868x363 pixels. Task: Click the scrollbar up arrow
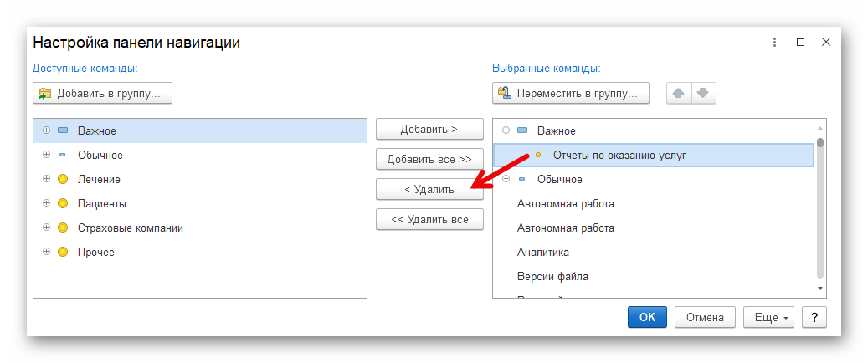coord(820,128)
